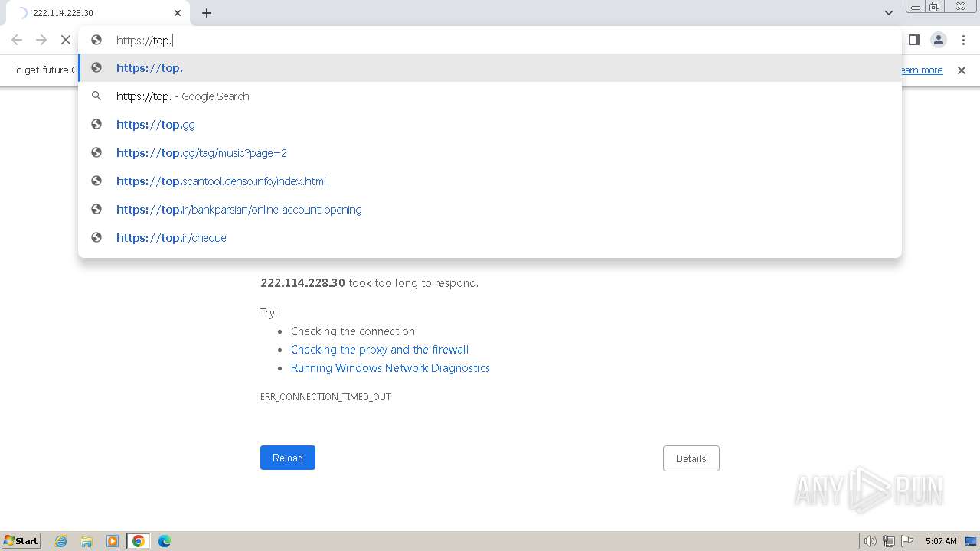Image resolution: width=980 pixels, height=551 pixels.
Task: Go back to the previous page
Action: [x=17, y=40]
